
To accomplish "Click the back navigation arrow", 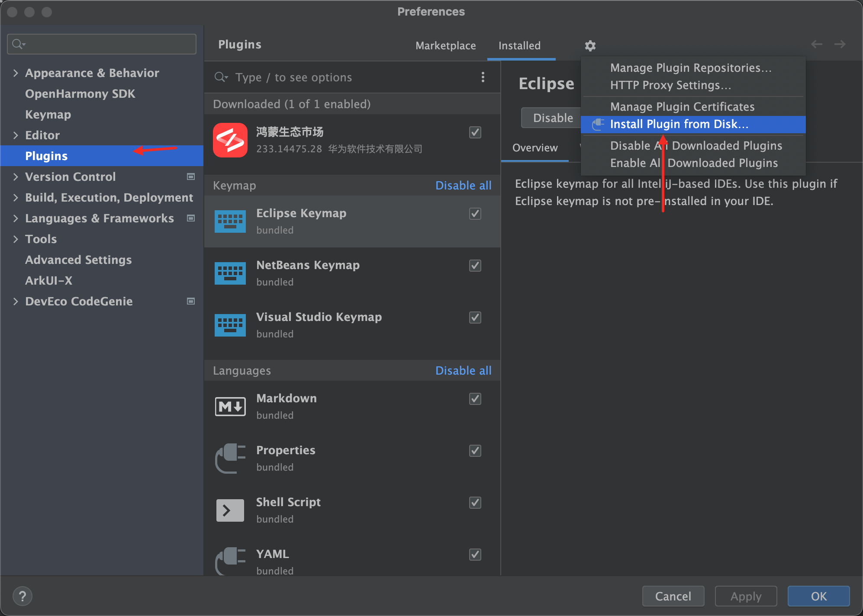I will pos(816,44).
